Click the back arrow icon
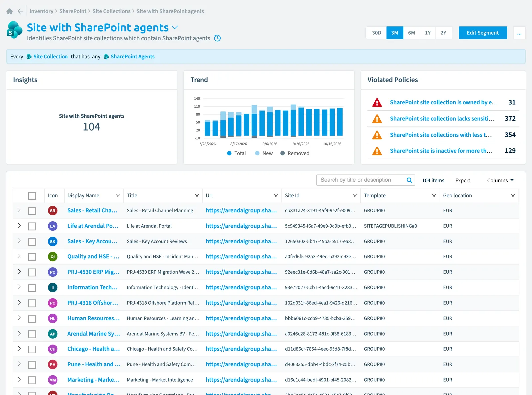 click(x=20, y=11)
